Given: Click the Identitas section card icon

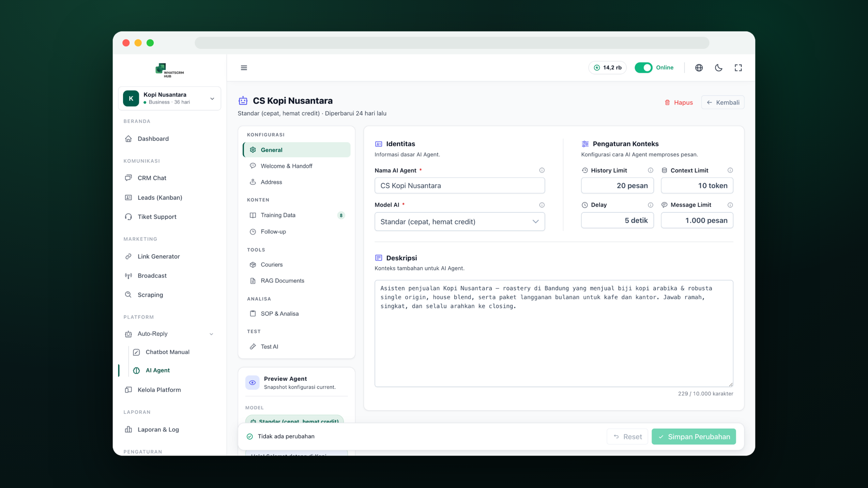Looking at the screenshot, I should click(378, 144).
